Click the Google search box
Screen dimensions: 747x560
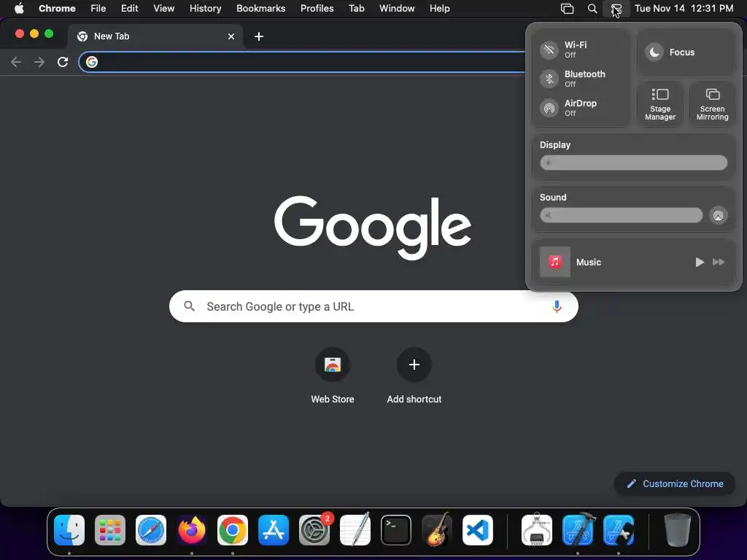click(373, 306)
